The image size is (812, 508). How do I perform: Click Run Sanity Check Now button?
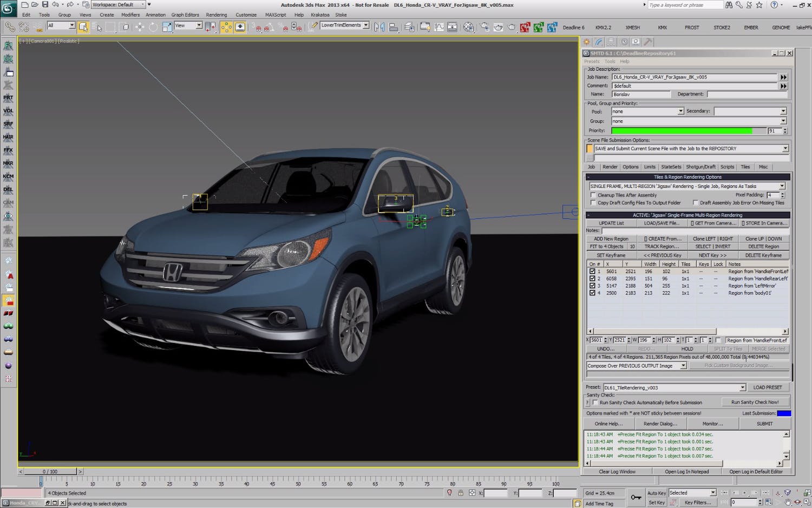(x=755, y=402)
